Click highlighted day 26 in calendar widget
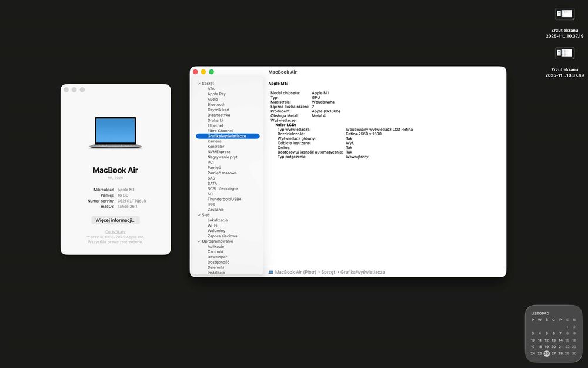This screenshot has height=368, width=588. click(546, 354)
